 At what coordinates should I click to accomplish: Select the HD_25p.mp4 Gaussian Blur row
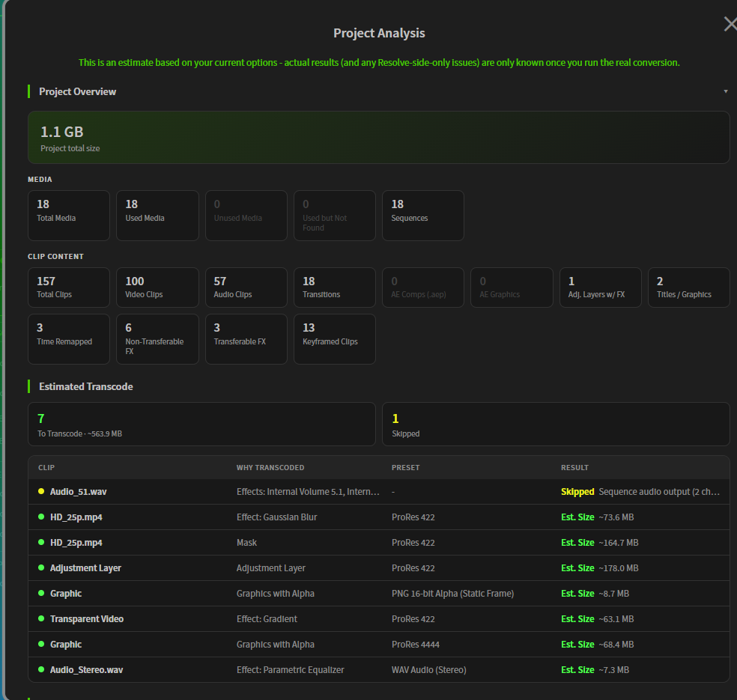(378, 517)
